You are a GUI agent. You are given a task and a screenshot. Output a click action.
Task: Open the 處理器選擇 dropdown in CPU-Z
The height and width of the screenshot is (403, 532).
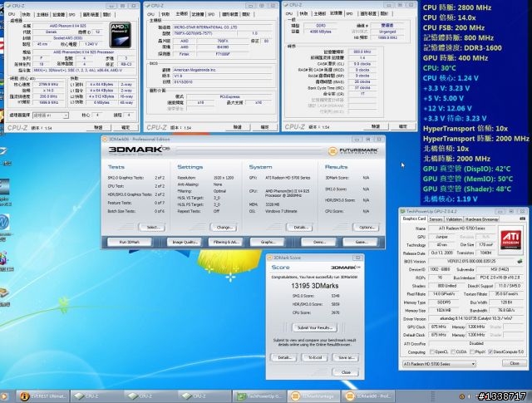click(x=51, y=115)
